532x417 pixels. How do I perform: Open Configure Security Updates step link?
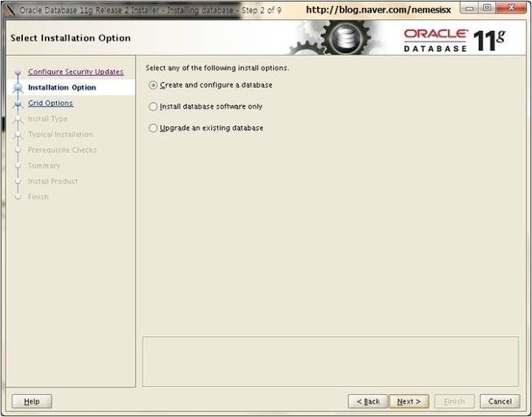(x=75, y=72)
